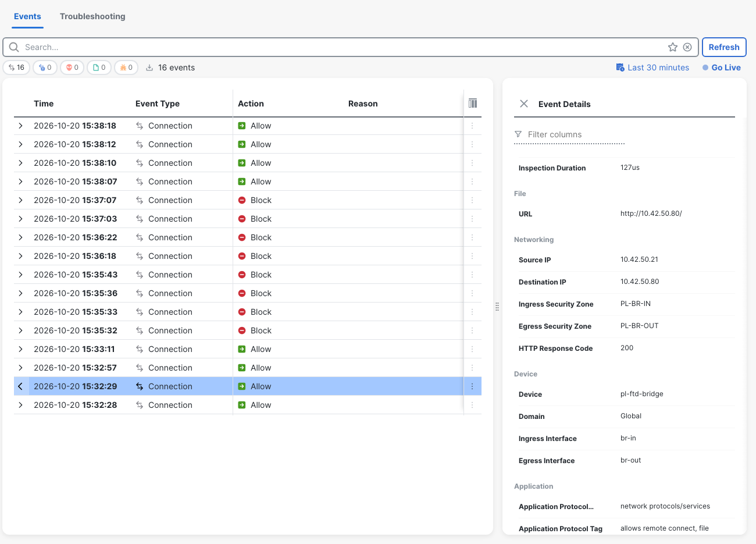Toggle the file events filter chip

coord(99,67)
